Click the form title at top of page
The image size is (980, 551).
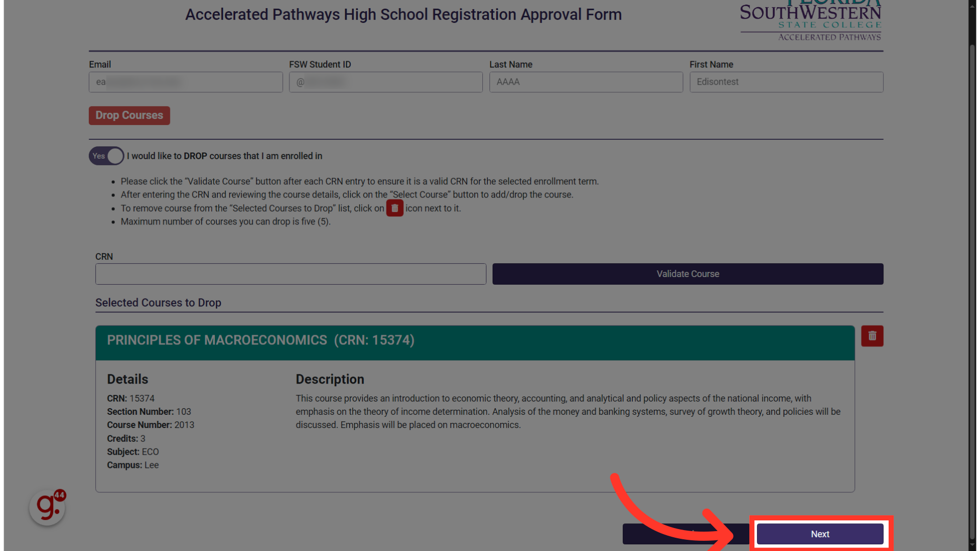point(403,14)
